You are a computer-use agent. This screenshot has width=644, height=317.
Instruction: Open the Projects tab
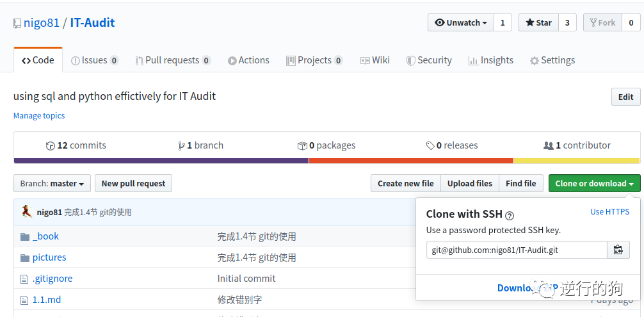coord(314,60)
